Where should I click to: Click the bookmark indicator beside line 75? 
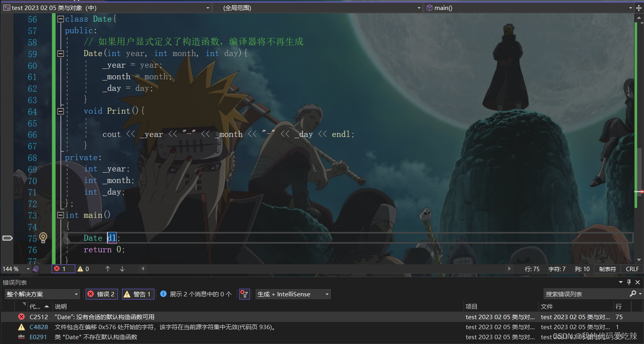[x=8, y=238]
